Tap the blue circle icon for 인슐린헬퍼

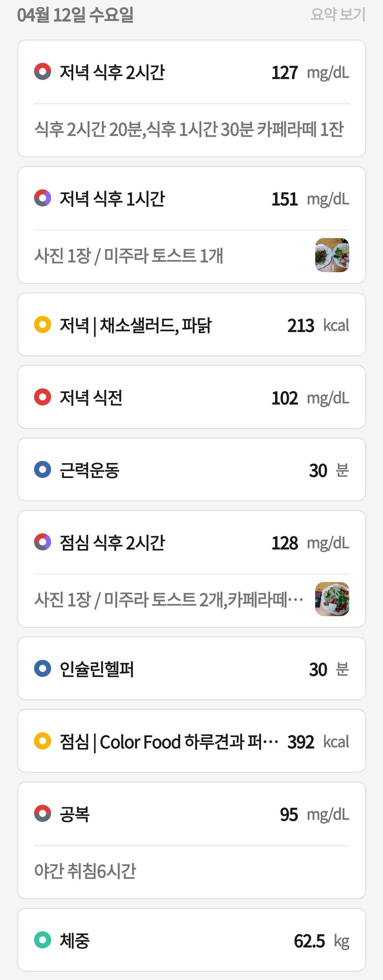pyautogui.click(x=43, y=668)
